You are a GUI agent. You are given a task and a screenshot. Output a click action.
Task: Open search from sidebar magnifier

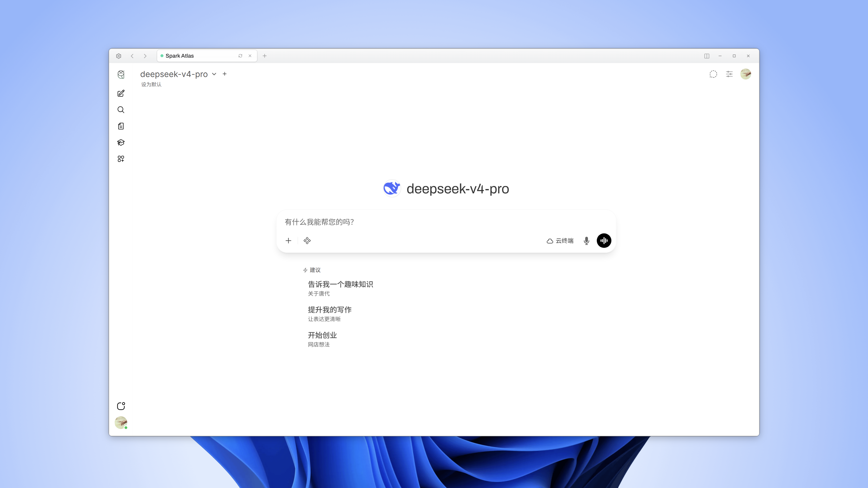pyautogui.click(x=121, y=110)
